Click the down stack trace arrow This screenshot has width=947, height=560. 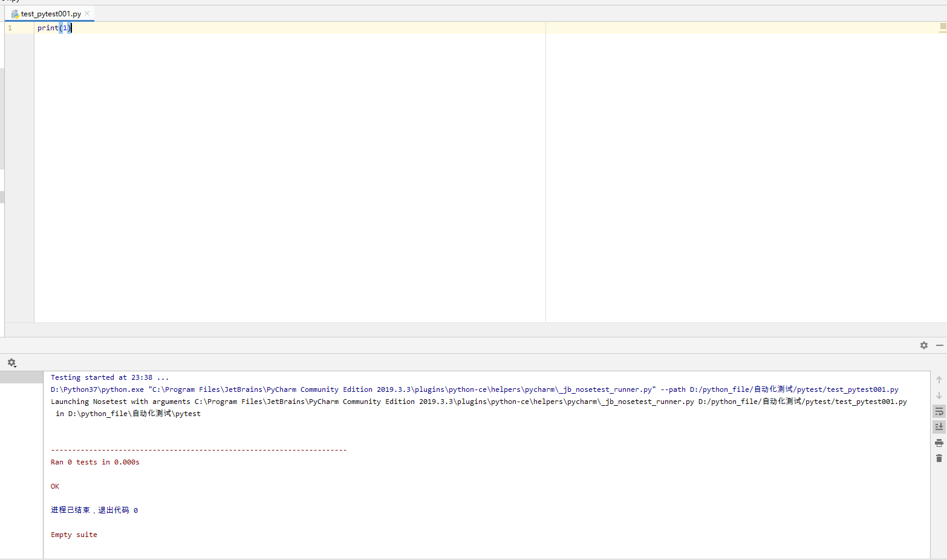coord(939,396)
